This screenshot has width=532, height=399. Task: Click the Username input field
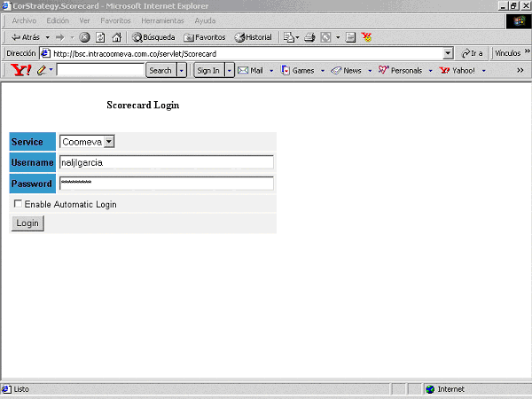166,162
